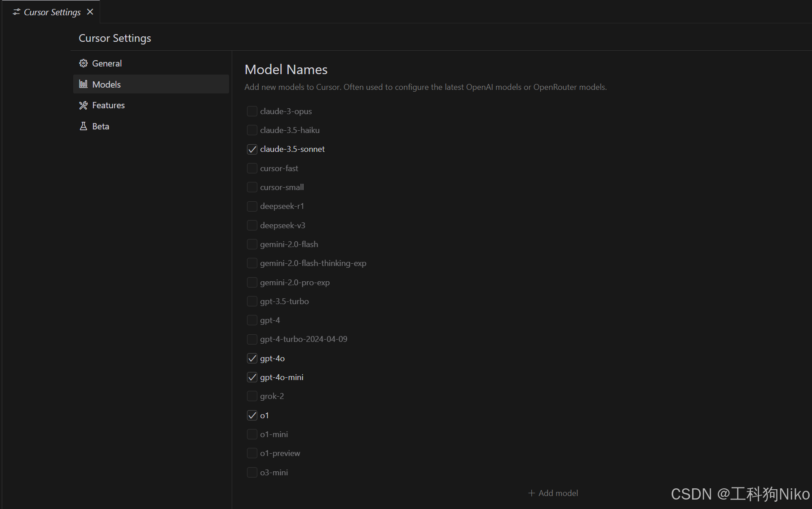Open the General settings section
Image resolution: width=812 pixels, height=509 pixels.
(x=151, y=63)
